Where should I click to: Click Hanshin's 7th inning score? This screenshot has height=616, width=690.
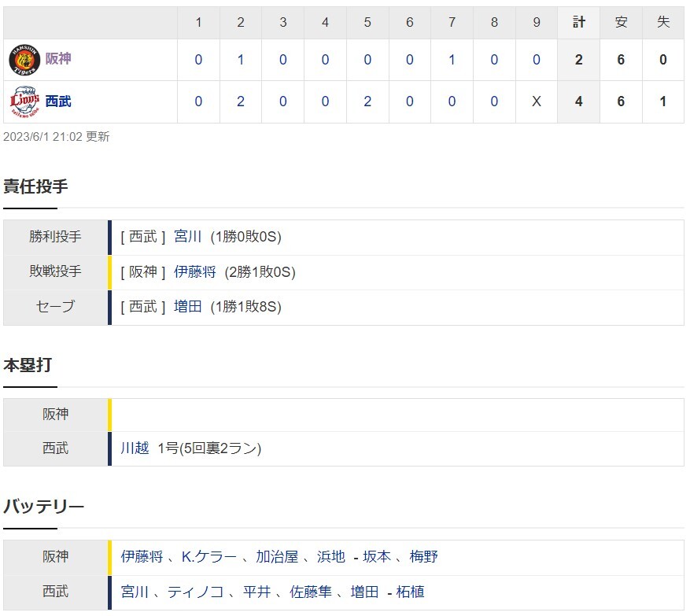click(x=452, y=60)
